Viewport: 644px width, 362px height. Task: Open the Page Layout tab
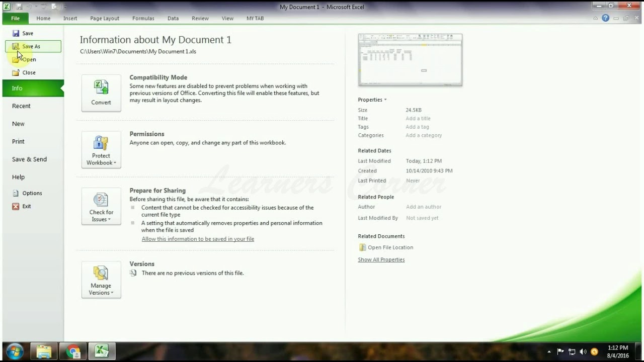pyautogui.click(x=105, y=18)
